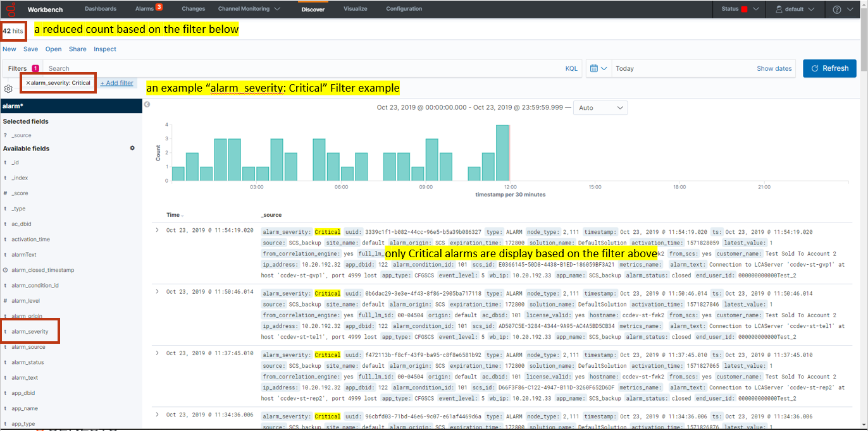Toggle KQL query language option

(x=571, y=68)
